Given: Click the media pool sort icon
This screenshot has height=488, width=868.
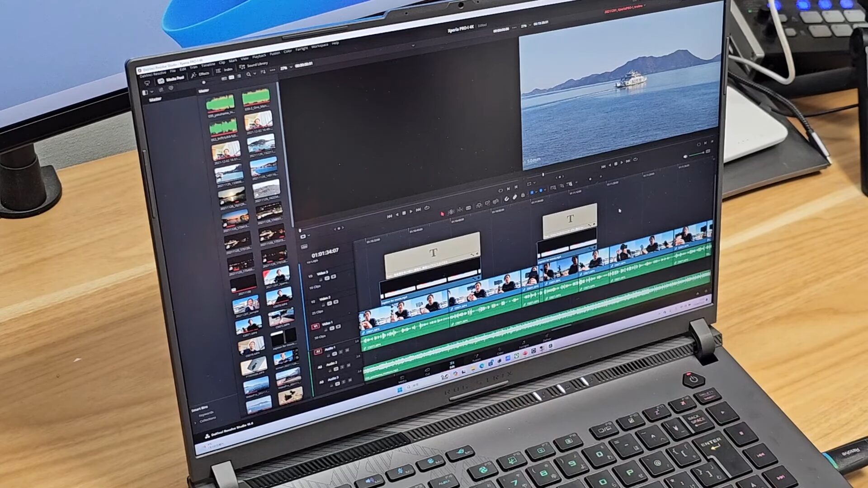Looking at the screenshot, I should click(263, 72).
